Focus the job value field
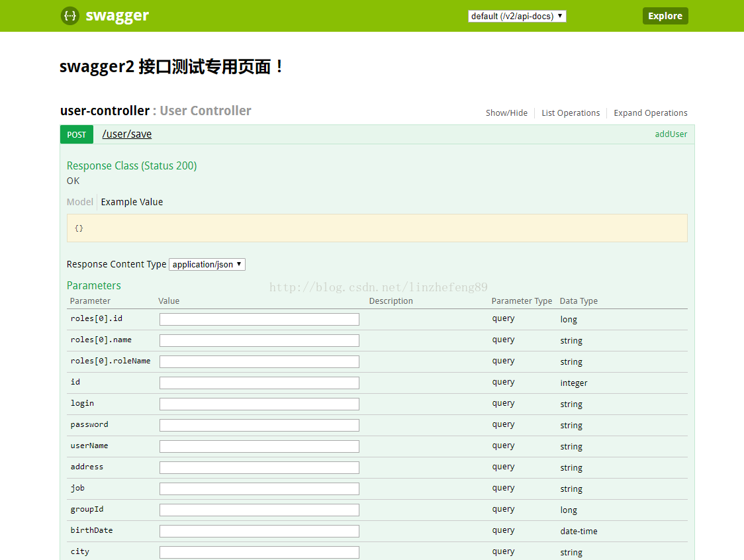The width and height of the screenshot is (744, 560). (x=259, y=489)
